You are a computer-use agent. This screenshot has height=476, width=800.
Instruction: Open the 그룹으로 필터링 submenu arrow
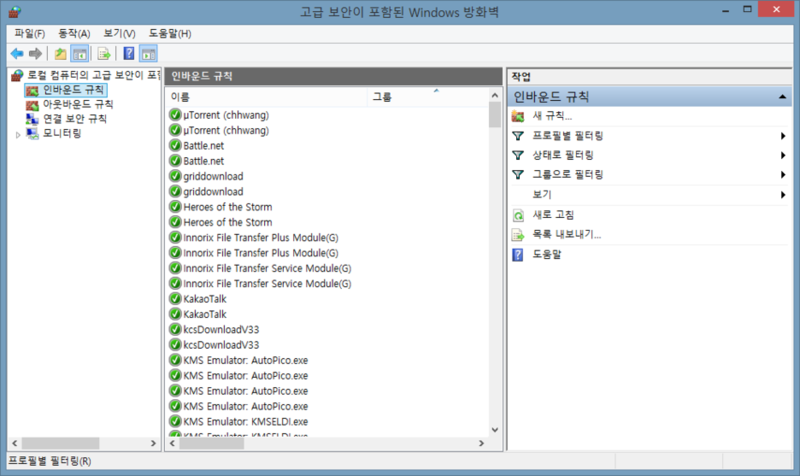tap(783, 174)
